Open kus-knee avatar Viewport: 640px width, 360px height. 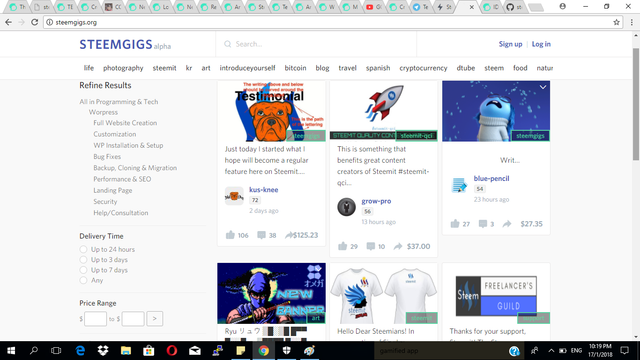234,196
